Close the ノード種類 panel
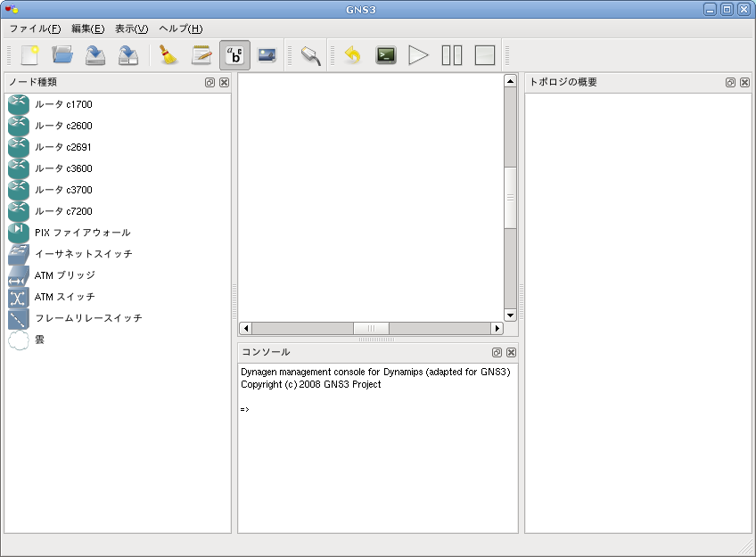Viewport: 756px width, 557px height. 224,82
